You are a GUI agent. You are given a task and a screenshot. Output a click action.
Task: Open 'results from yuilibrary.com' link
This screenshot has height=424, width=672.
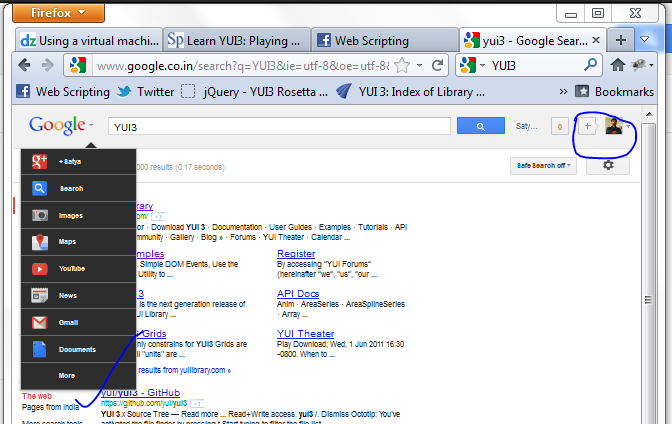[x=184, y=370]
